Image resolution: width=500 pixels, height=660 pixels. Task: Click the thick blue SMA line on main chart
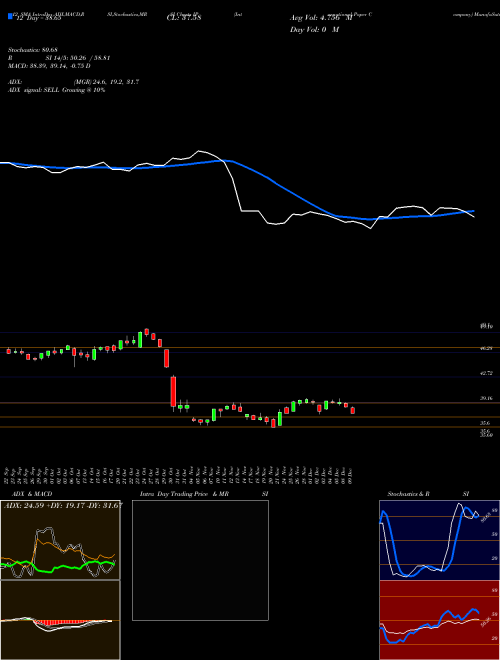tap(278, 185)
